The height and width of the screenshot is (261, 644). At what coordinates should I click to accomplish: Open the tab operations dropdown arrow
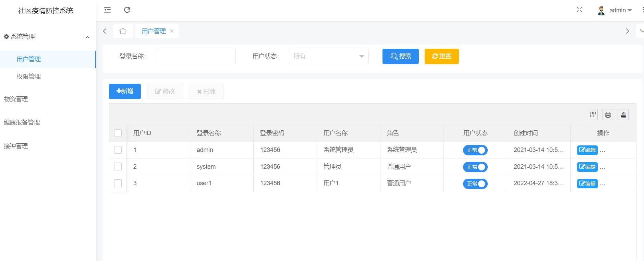[x=641, y=31]
